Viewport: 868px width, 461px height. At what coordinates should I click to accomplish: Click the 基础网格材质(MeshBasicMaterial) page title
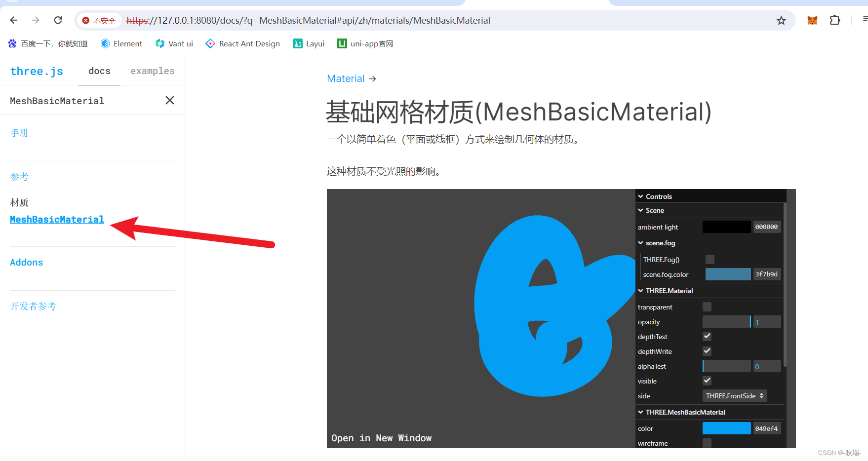point(518,112)
